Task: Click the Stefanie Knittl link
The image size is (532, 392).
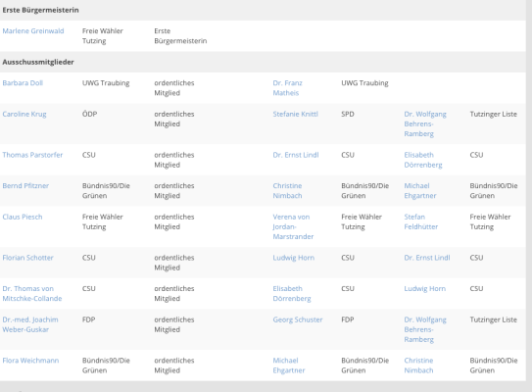Action: pyautogui.click(x=295, y=114)
